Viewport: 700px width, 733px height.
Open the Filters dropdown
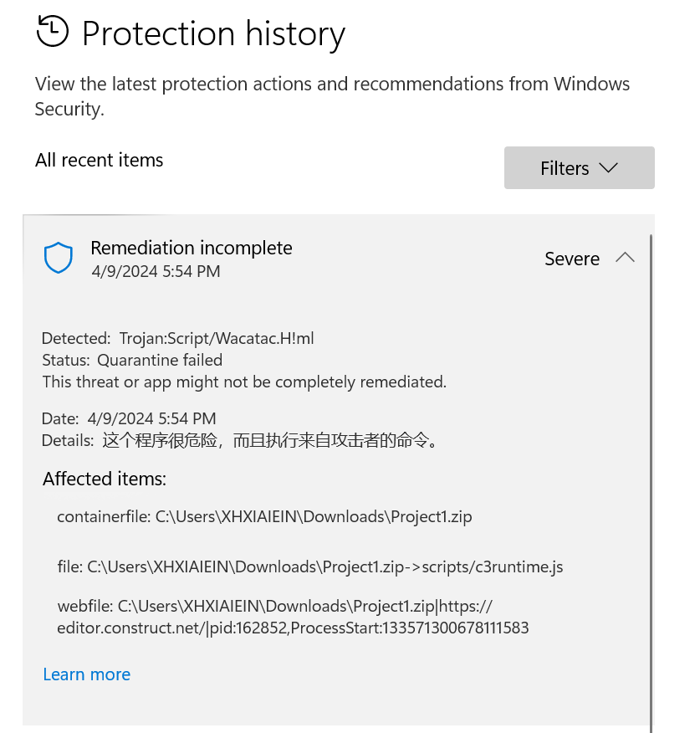click(579, 168)
